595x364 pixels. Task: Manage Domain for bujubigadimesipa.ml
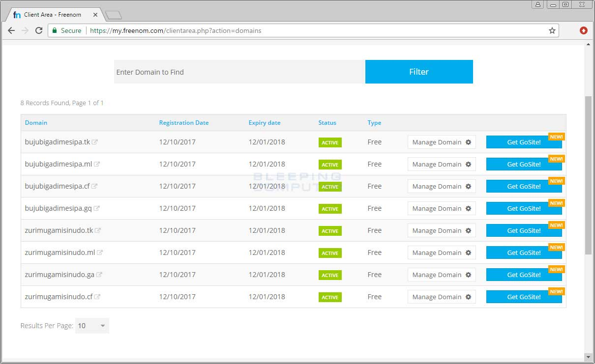click(x=442, y=164)
